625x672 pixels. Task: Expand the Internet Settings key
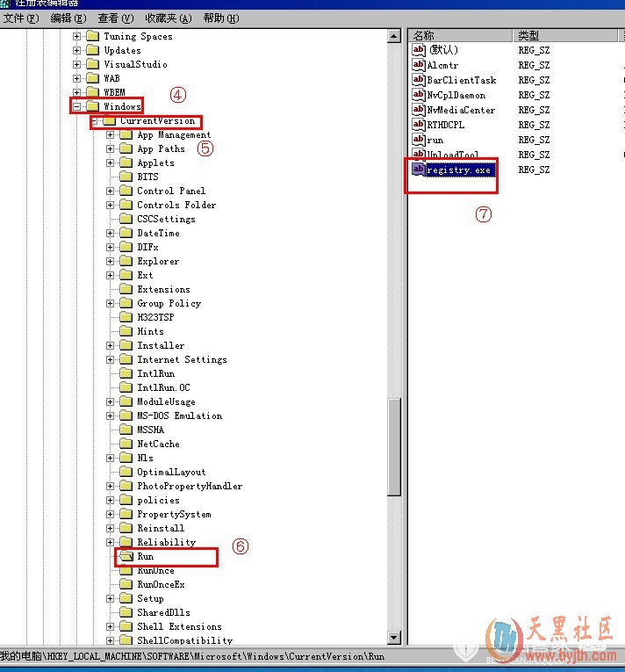(x=111, y=359)
